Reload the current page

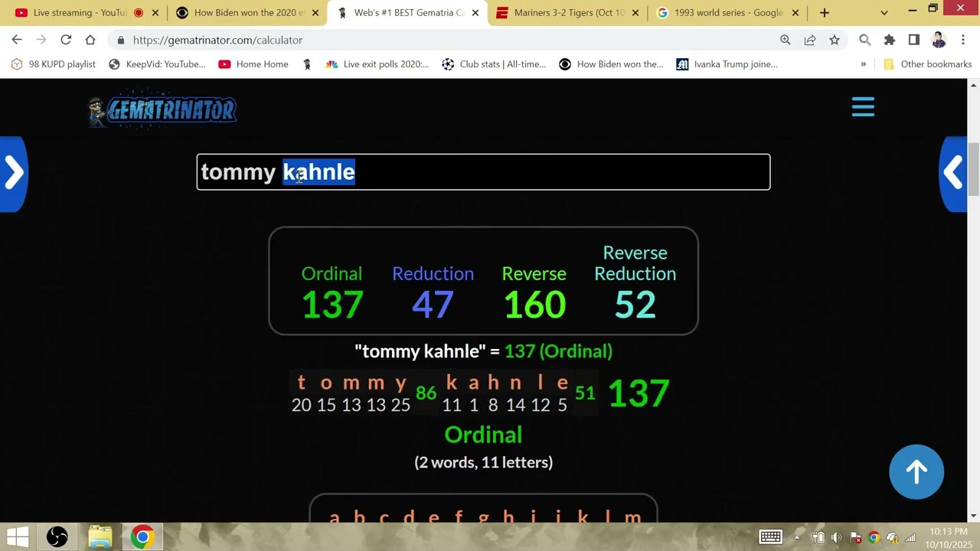pos(66,40)
